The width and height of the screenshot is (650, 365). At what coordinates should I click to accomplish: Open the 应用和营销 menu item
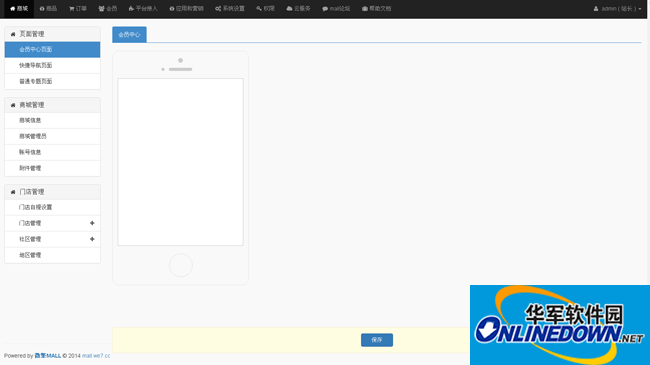coord(186,9)
